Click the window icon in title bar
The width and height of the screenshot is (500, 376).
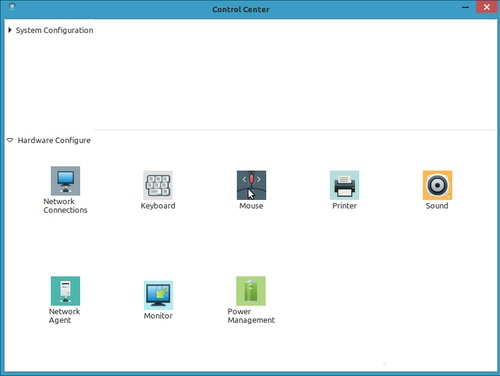pyautogui.click(x=12, y=6)
